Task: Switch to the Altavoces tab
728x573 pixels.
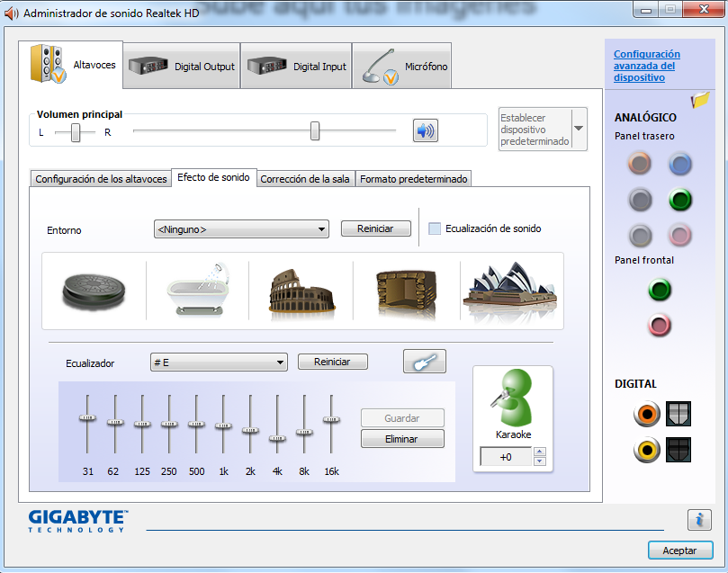Action: click(x=70, y=65)
